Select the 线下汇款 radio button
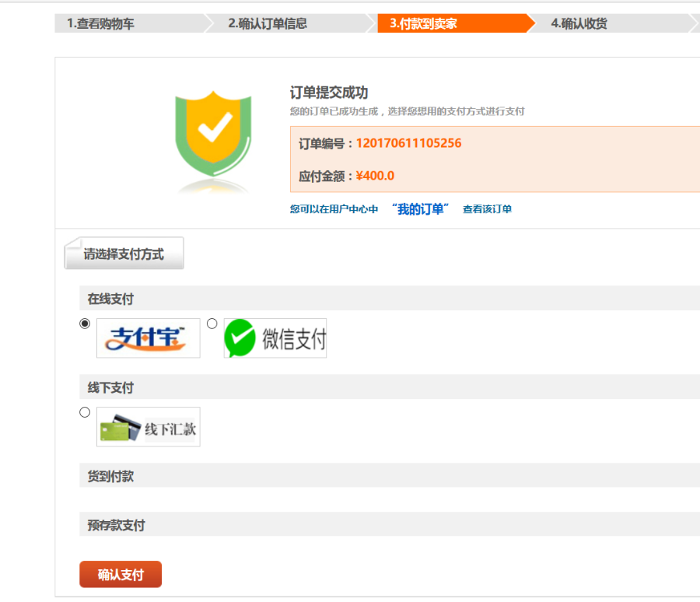This screenshot has height=602, width=700. pos(85,412)
